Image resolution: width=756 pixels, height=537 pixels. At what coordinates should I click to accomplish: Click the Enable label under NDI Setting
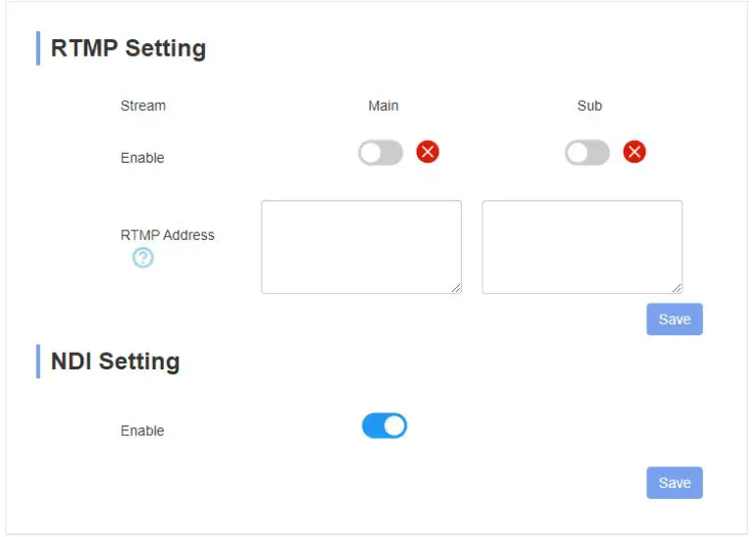[142, 431]
